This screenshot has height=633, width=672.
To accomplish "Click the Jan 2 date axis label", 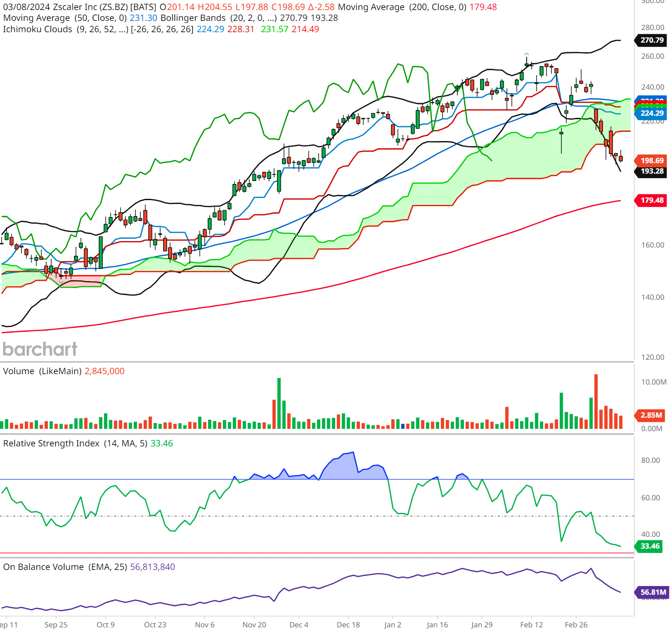I will (393, 625).
